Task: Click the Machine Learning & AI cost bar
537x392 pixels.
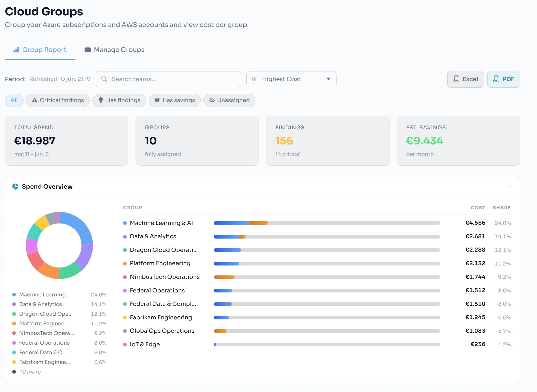Action: (327, 223)
